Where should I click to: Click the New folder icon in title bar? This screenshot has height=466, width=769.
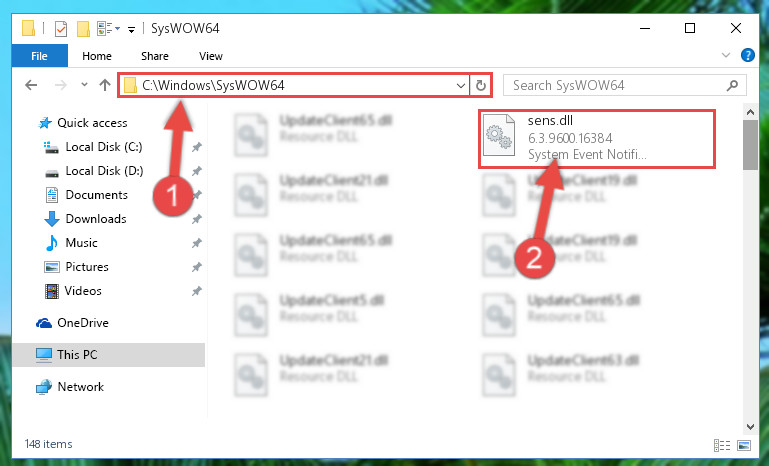click(83, 29)
